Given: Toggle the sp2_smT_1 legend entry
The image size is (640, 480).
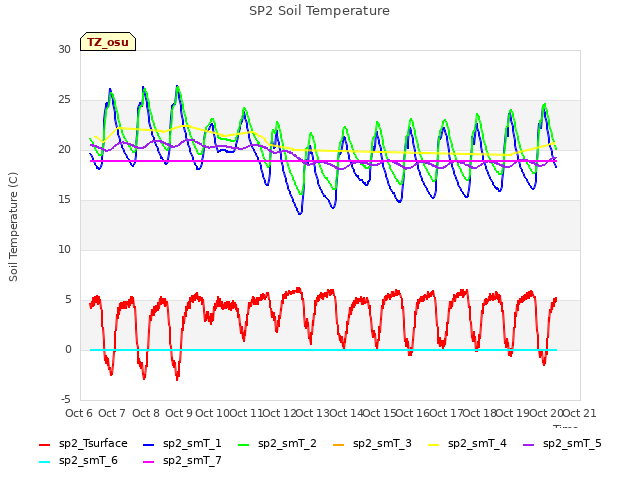Looking at the screenshot, I should (182, 443).
